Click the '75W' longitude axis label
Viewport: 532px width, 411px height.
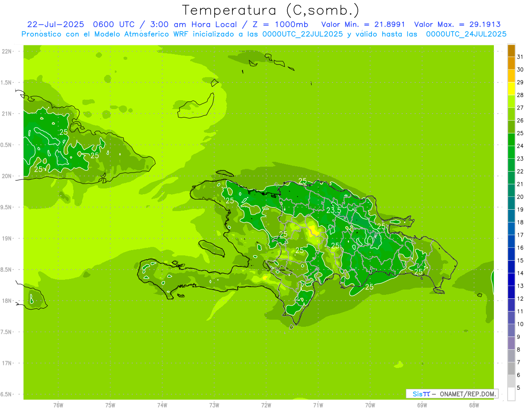tap(110, 405)
